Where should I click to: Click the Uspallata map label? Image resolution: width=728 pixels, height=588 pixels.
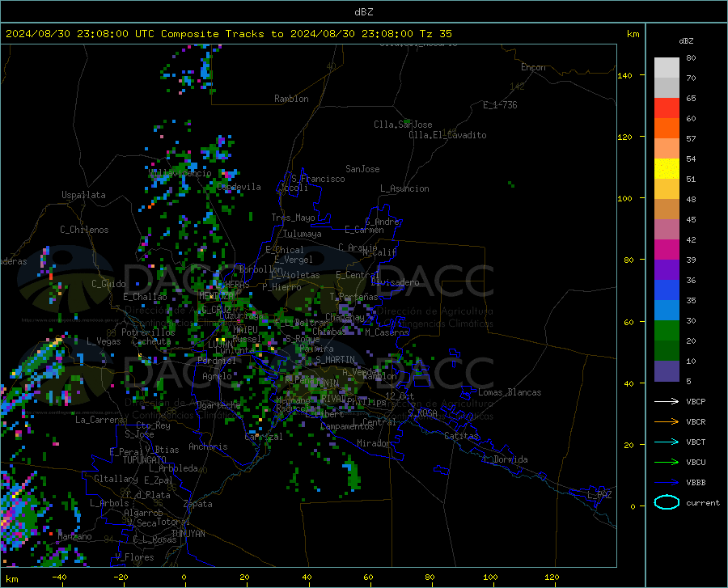[x=83, y=195]
